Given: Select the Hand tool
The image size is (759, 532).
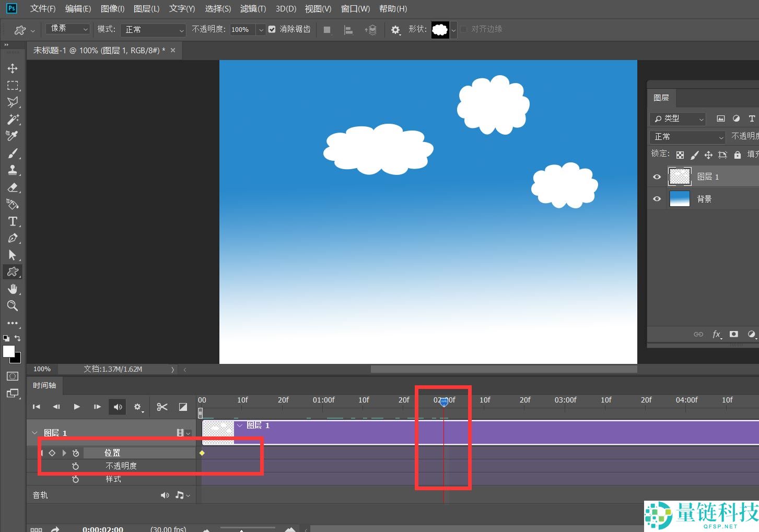Looking at the screenshot, I should [x=13, y=289].
